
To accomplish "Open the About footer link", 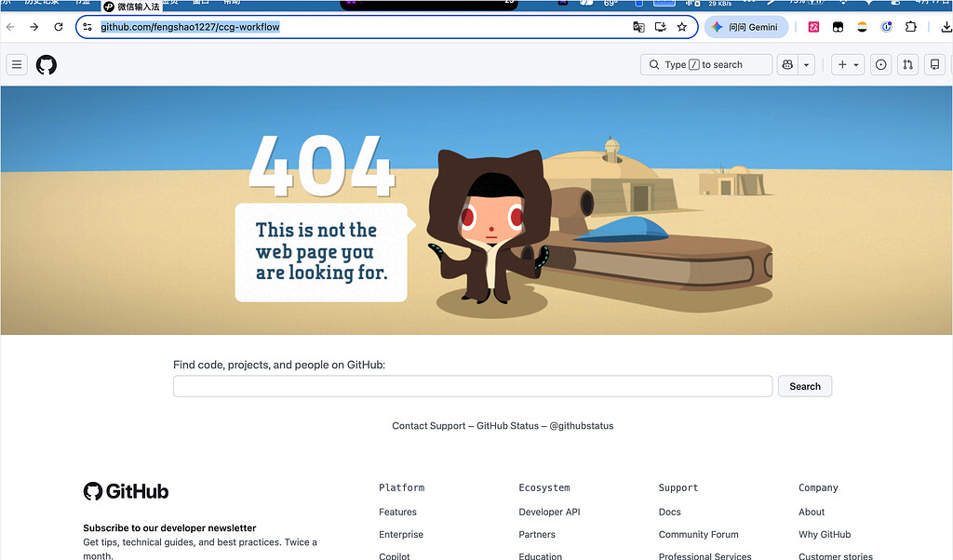I will click(812, 512).
